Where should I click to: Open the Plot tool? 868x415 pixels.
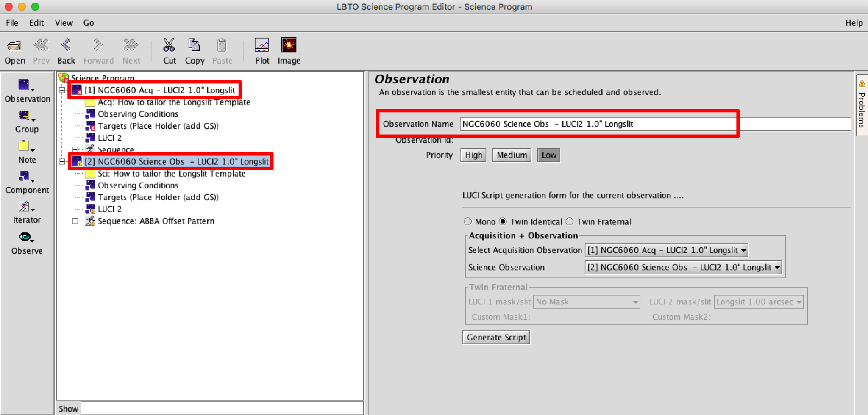coord(262,45)
